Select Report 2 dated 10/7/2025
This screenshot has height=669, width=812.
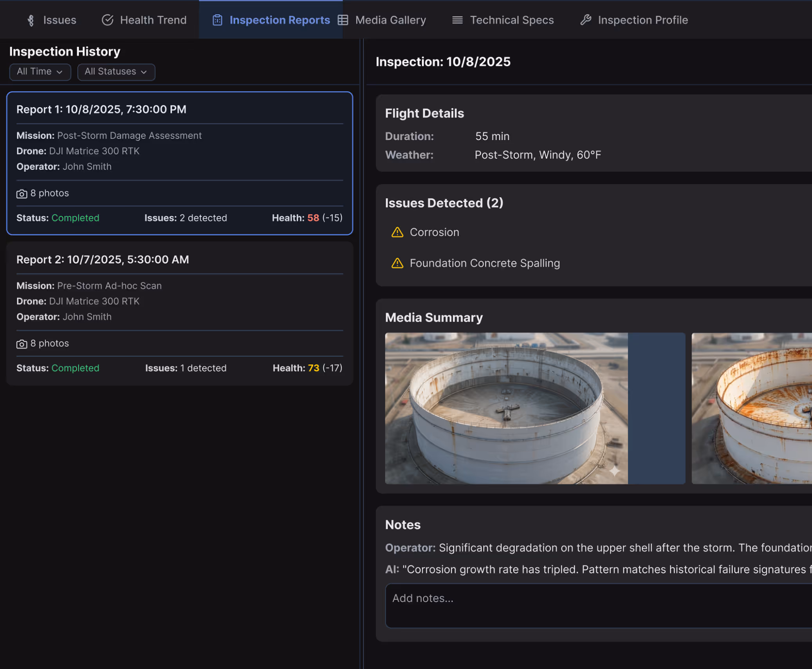180,314
